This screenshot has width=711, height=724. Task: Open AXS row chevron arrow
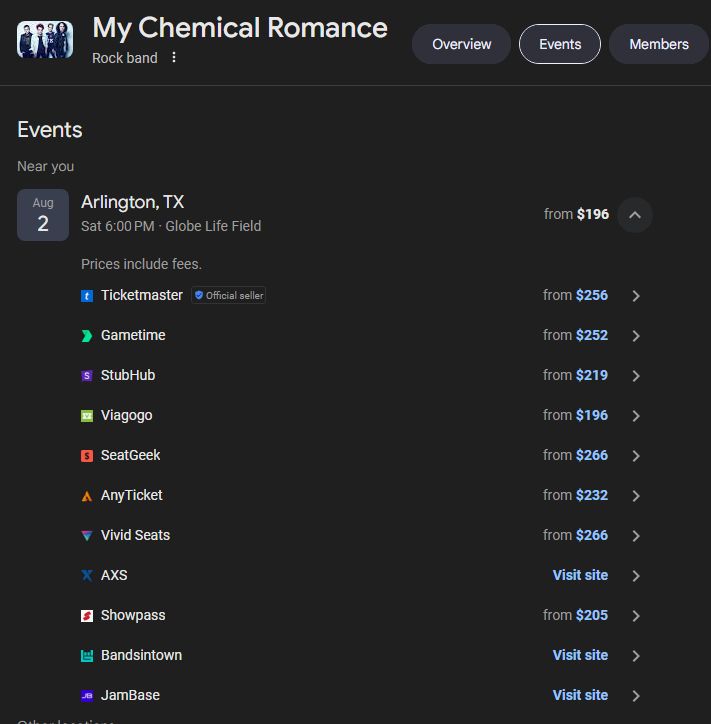[636, 575]
